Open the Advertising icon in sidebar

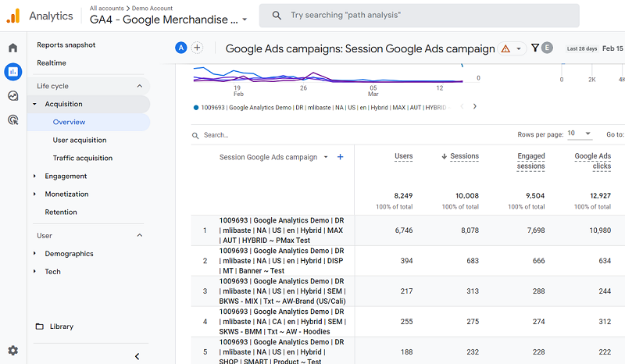click(12, 120)
